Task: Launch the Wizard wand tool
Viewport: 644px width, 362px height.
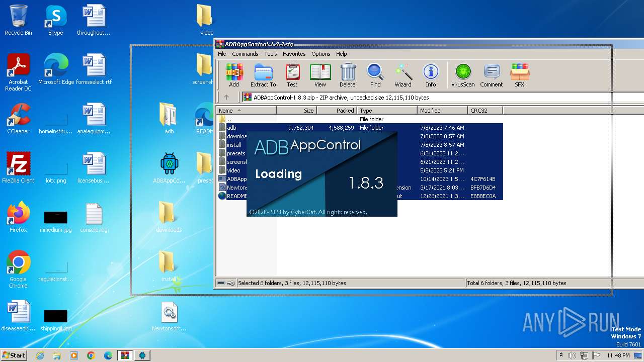Action: [403, 75]
